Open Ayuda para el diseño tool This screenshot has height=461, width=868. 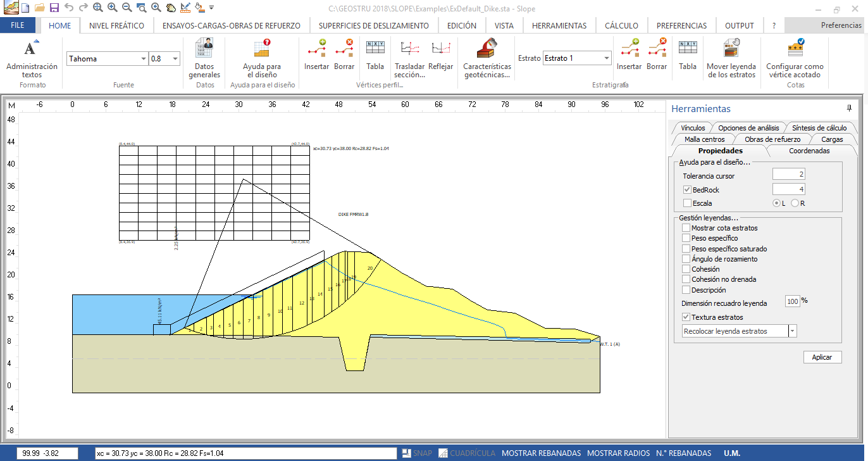pos(262,58)
